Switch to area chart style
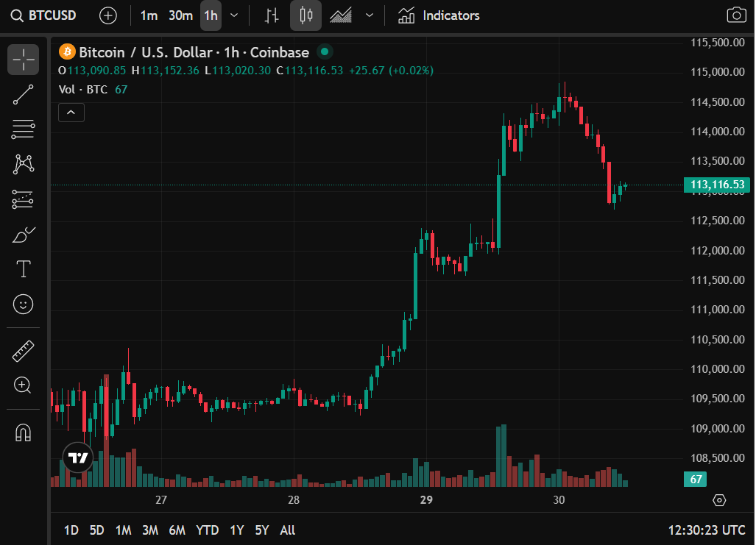 coord(341,15)
